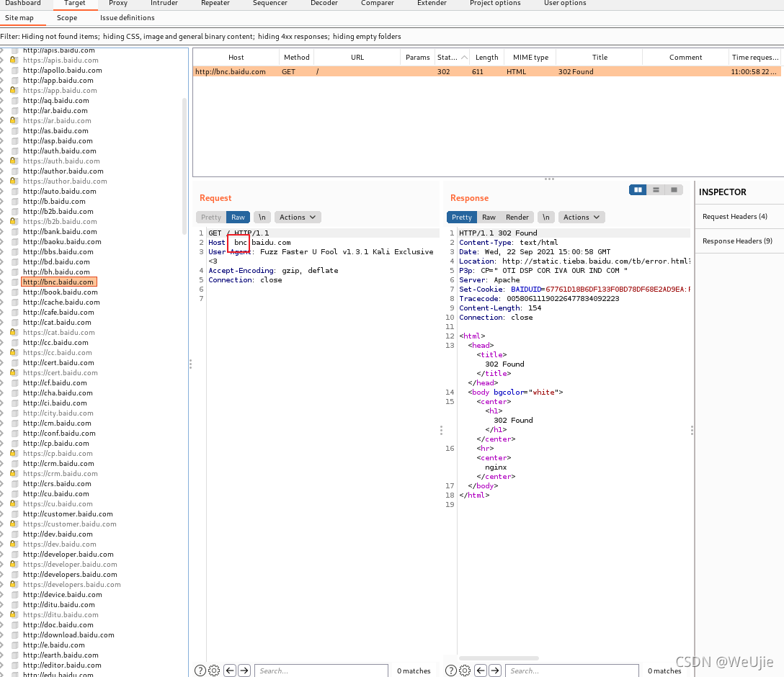This screenshot has height=677, width=784.
Task: Click the site map tree vertical scrollbar
Action: tap(184, 167)
